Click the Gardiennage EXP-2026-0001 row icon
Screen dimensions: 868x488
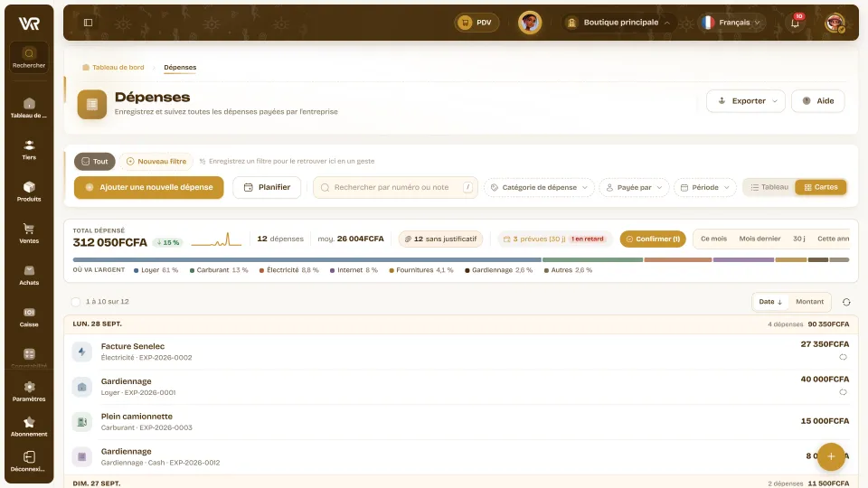(x=82, y=387)
